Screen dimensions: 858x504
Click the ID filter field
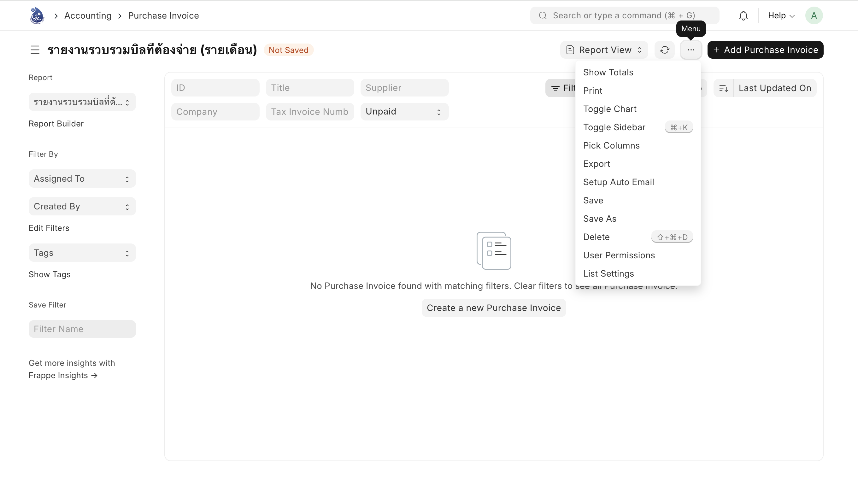[x=215, y=88]
